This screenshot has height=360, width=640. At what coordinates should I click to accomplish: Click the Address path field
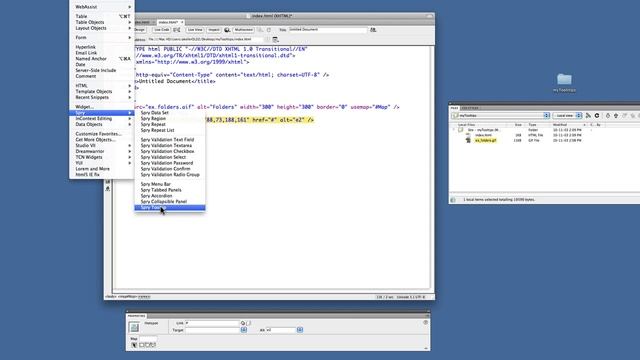(x=205, y=40)
